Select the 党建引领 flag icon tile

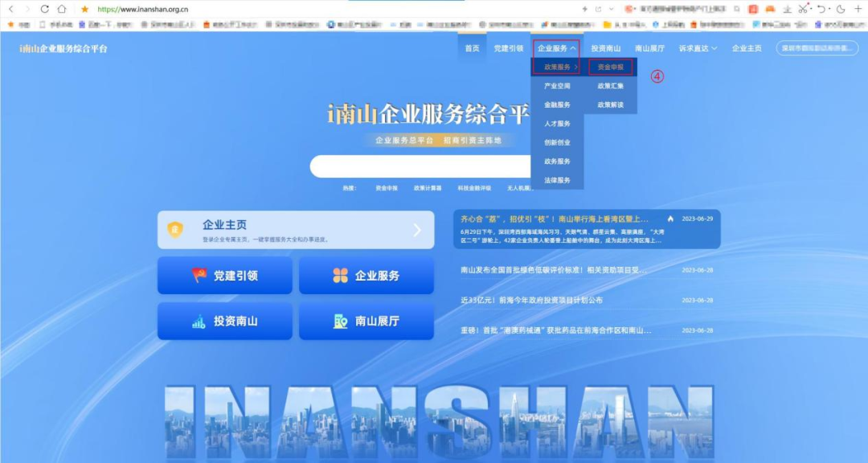pyautogui.click(x=199, y=274)
